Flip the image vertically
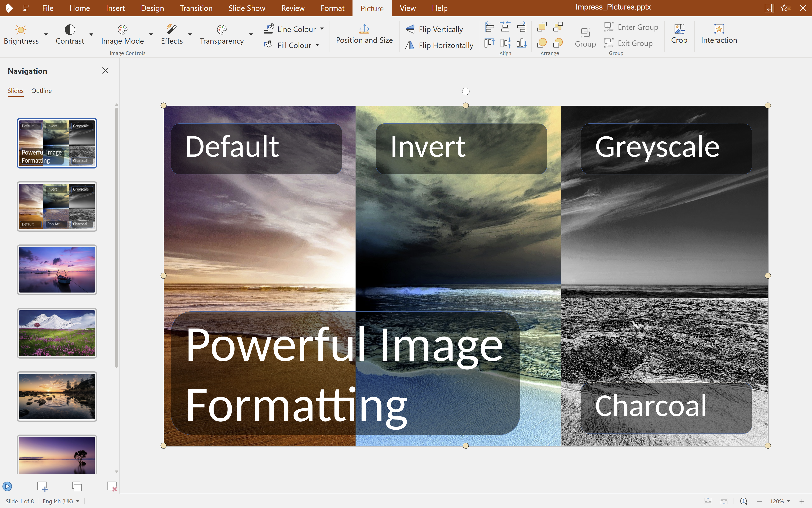Image resolution: width=812 pixels, height=508 pixels. [435, 29]
